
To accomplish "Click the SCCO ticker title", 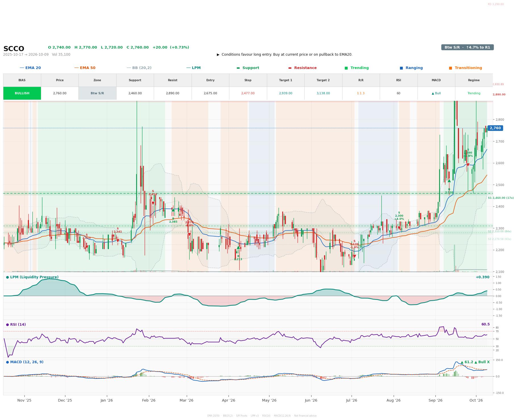I will coord(14,49).
